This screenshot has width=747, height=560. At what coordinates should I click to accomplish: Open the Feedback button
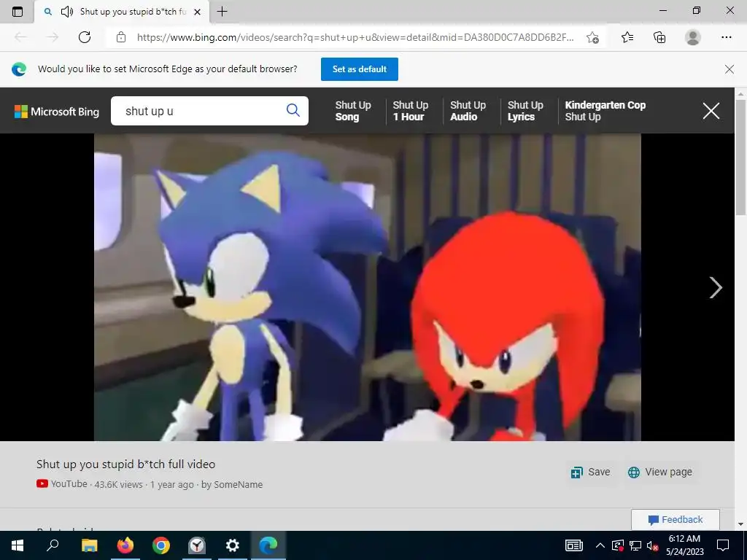click(675, 519)
